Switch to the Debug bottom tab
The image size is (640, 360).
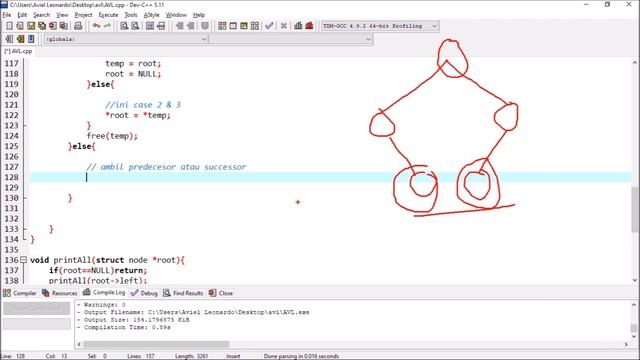[x=144, y=293]
